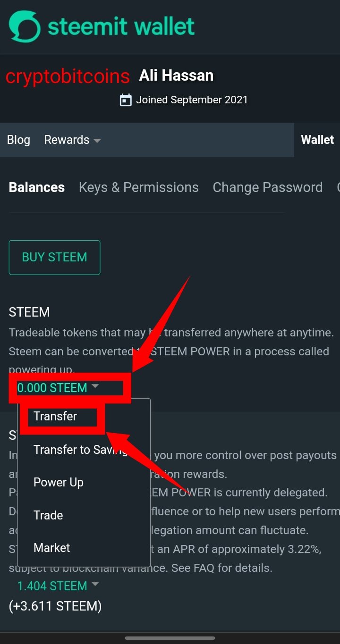Image resolution: width=340 pixels, height=644 pixels.
Task: Tap the bottom navigation gesture bar
Action: [170, 638]
